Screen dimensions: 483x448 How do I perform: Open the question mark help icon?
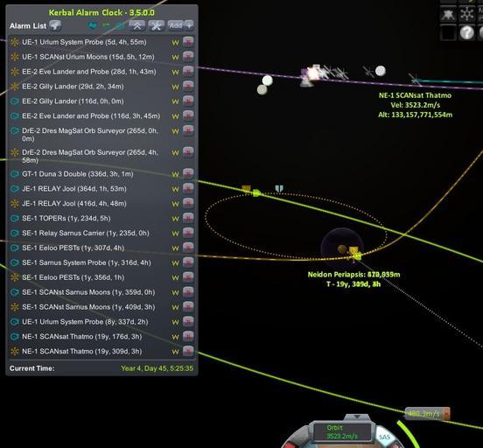467,32
